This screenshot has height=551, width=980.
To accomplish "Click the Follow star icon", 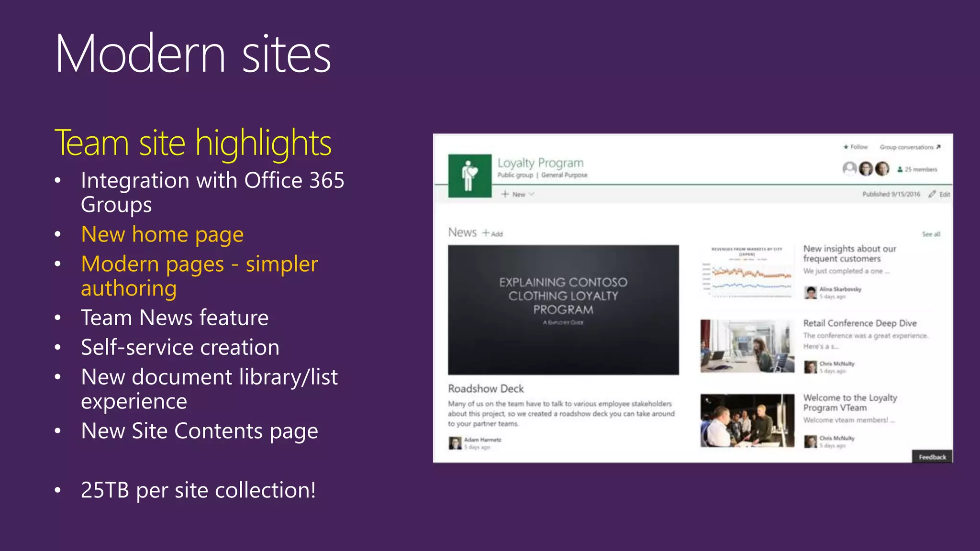I will [x=846, y=147].
